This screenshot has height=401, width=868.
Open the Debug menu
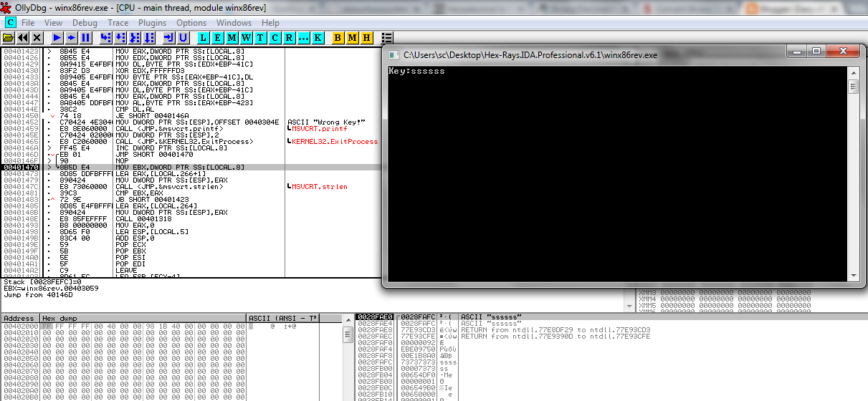tap(85, 23)
